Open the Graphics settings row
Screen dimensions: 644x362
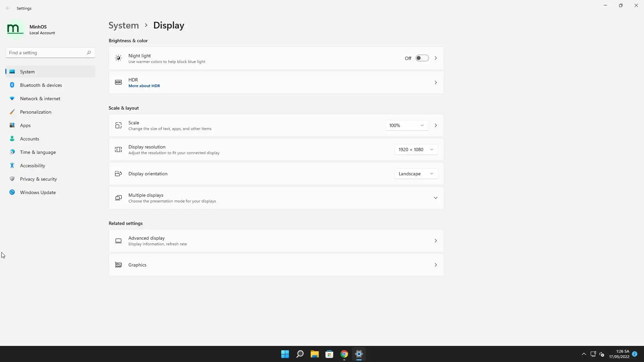276,265
